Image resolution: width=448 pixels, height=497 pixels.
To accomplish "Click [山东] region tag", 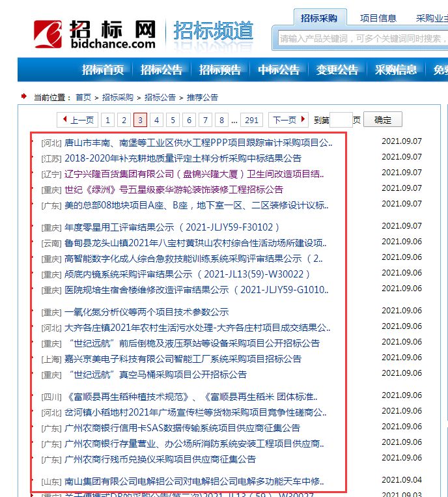I will [51, 482].
